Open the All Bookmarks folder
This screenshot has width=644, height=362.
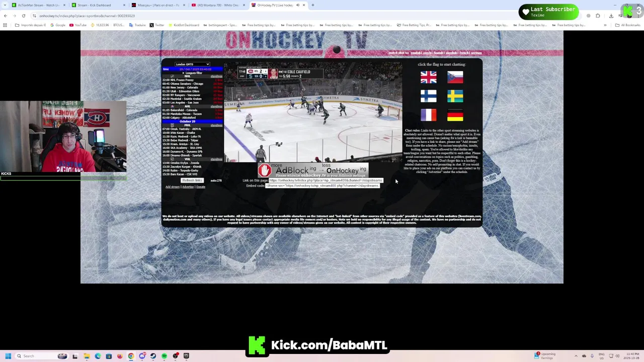(x=627, y=25)
